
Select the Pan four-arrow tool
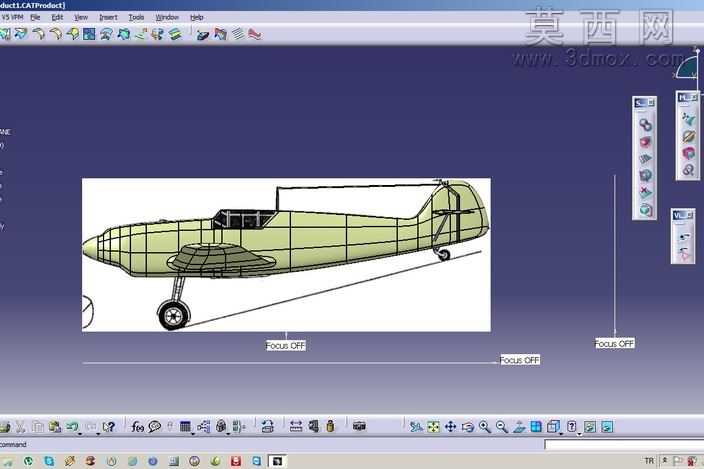point(450,426)
